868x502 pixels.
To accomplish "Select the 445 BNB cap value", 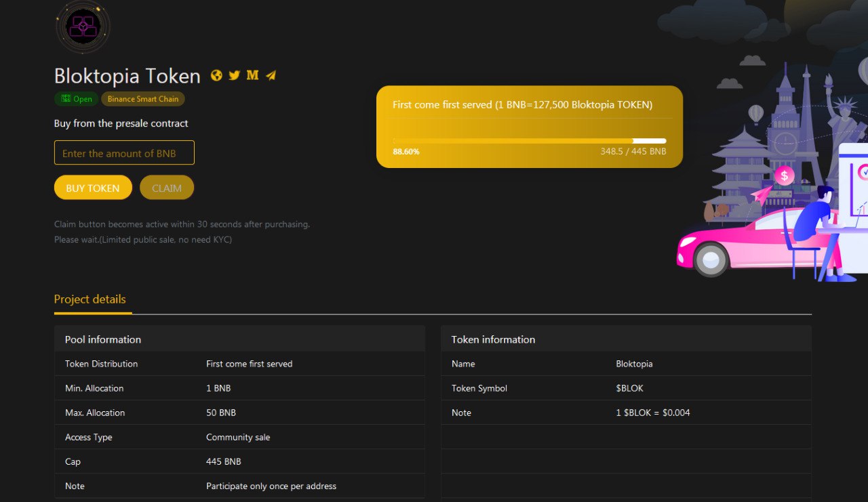I will pyautogui.click(x=224, y=461).
